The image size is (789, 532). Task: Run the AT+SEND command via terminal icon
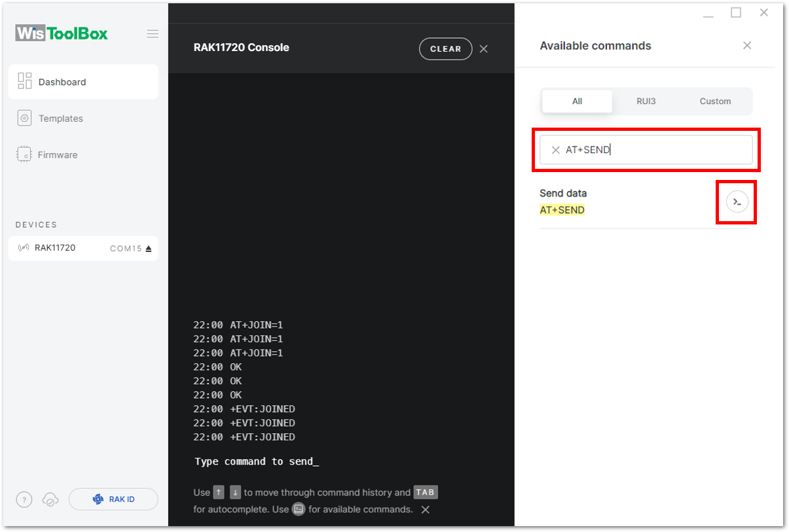(x=737, y=202)
